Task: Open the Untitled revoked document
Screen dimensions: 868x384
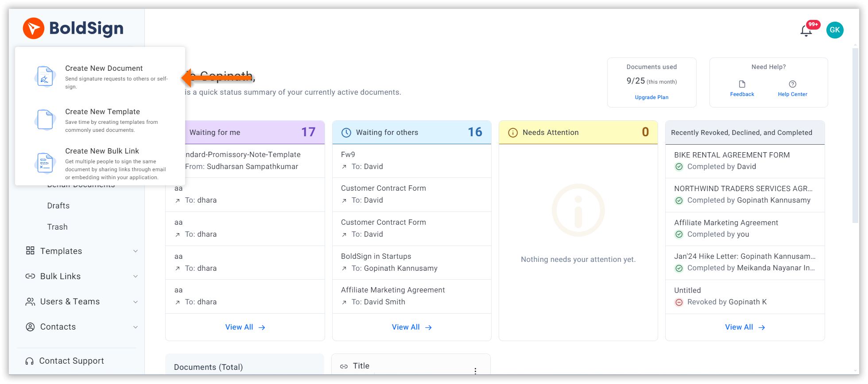Action: (745, 296)
